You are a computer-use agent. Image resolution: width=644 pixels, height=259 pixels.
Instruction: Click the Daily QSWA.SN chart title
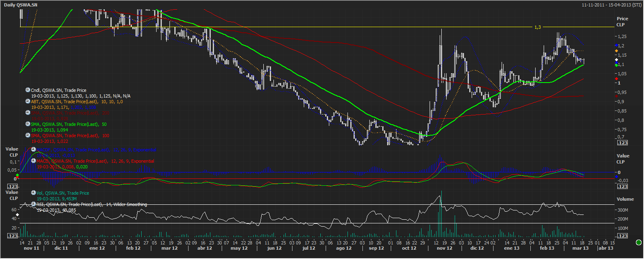21,5
